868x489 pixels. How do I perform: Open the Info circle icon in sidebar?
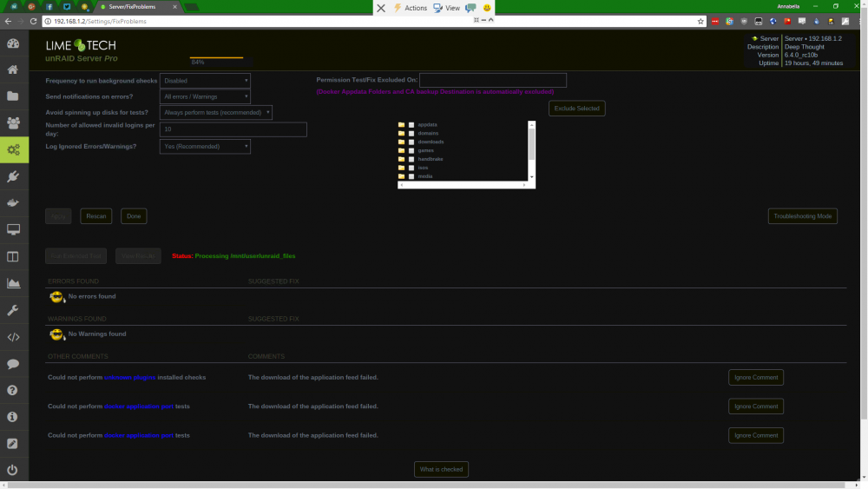[13, 417]
